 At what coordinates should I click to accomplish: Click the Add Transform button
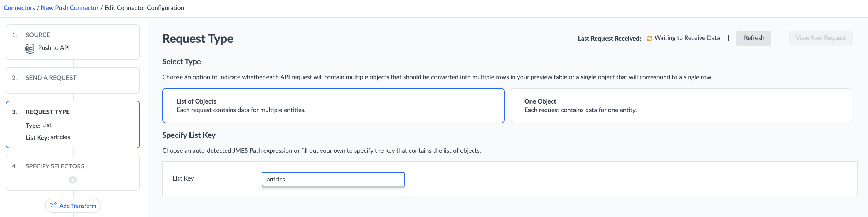tap(73, 205)
